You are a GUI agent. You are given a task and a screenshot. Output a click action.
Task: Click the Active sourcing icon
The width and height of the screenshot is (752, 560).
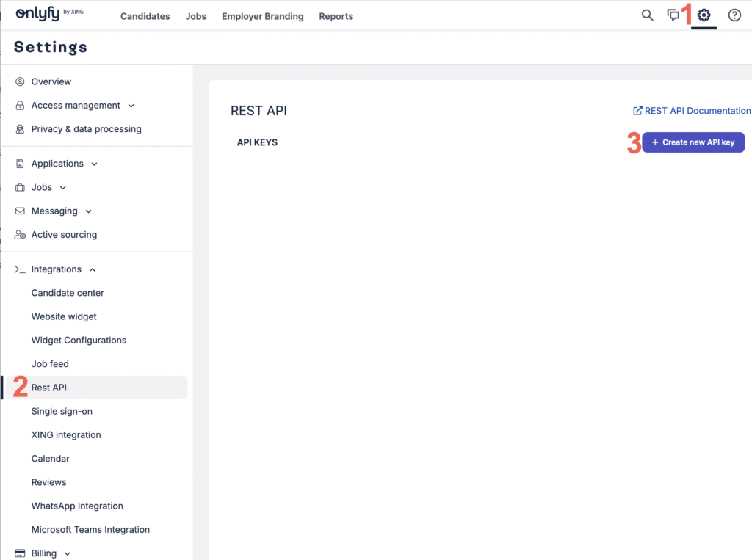pos(20,235)
